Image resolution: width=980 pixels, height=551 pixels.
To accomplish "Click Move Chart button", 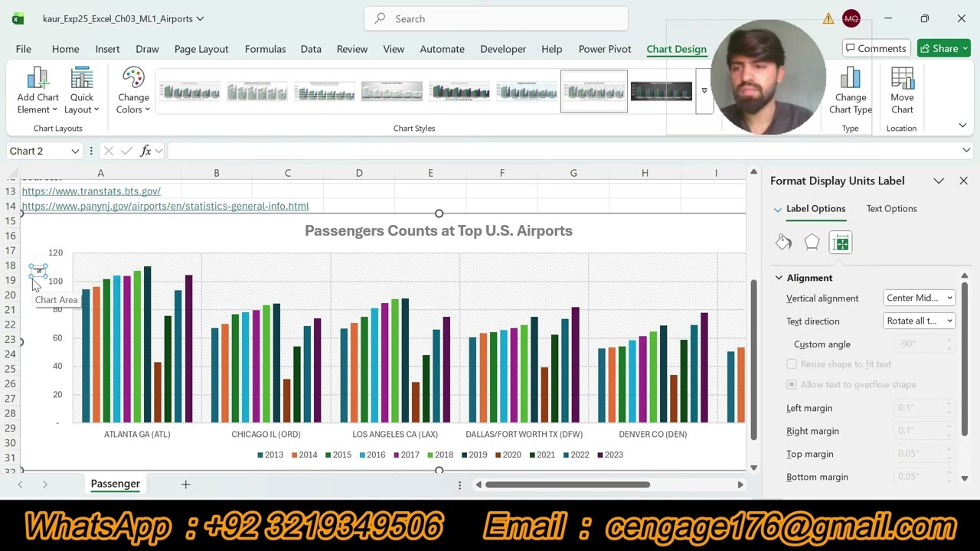I will tap(902, 90).
